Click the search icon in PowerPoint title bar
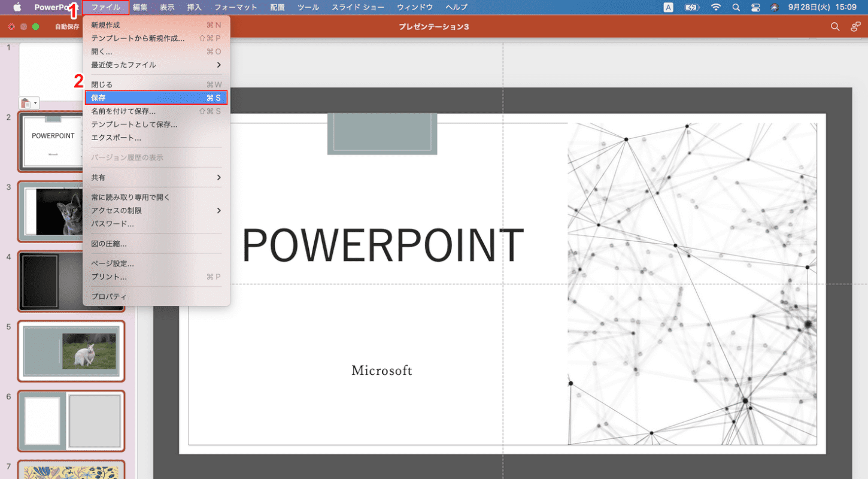The image size is (868, 479). (835, 27)
